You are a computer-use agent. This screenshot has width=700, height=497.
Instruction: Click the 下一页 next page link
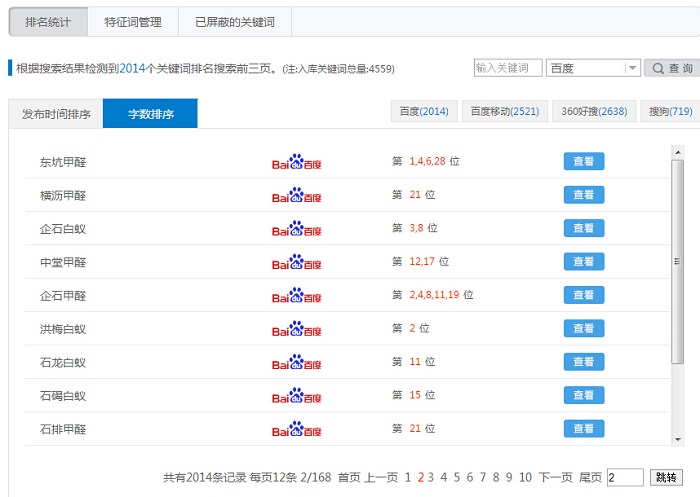click(555, 478)
